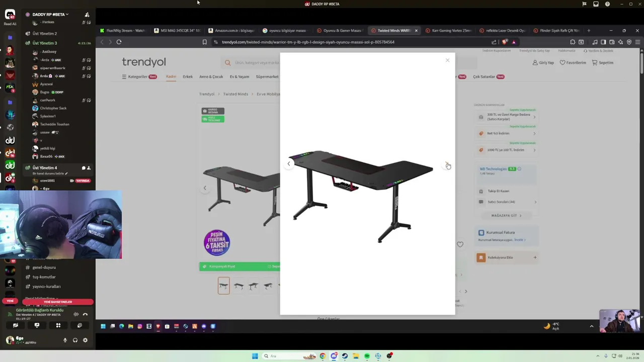This screenshot has width=644, height=362.
Task: Open Brave Shields icon
Action: pos(505,42)
